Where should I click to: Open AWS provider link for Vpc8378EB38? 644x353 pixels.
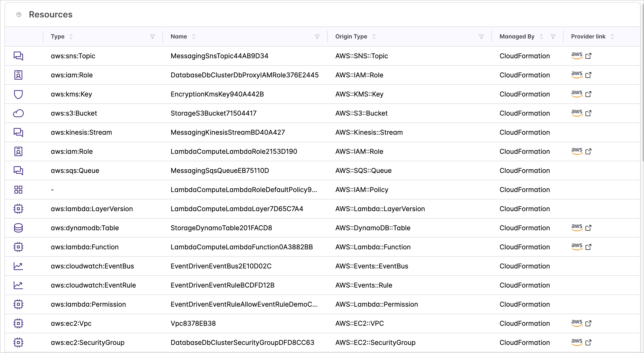(x=581, y=323)
